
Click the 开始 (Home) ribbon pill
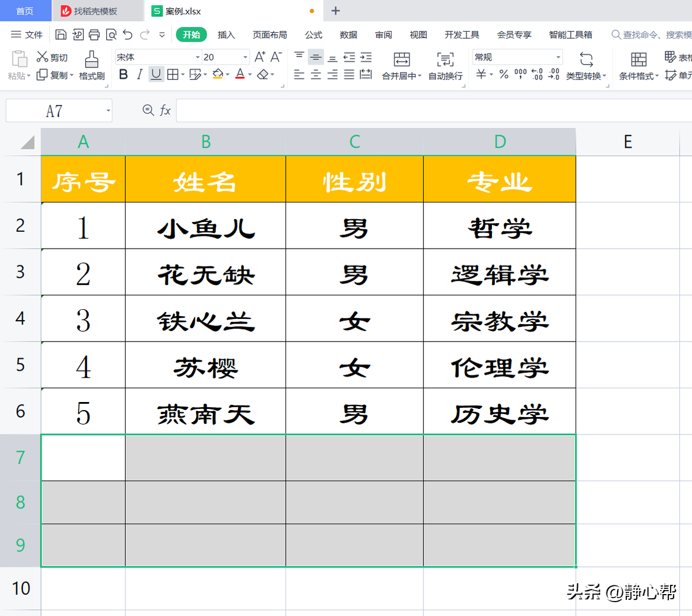click(x=191, y=35)
